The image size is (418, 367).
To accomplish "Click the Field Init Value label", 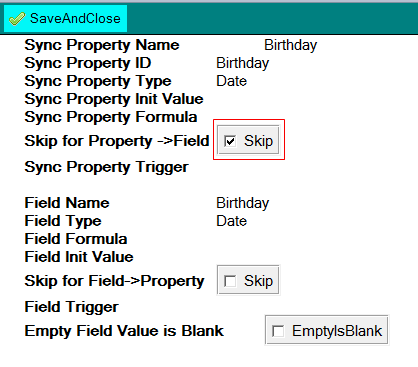I will coord(79,257).
